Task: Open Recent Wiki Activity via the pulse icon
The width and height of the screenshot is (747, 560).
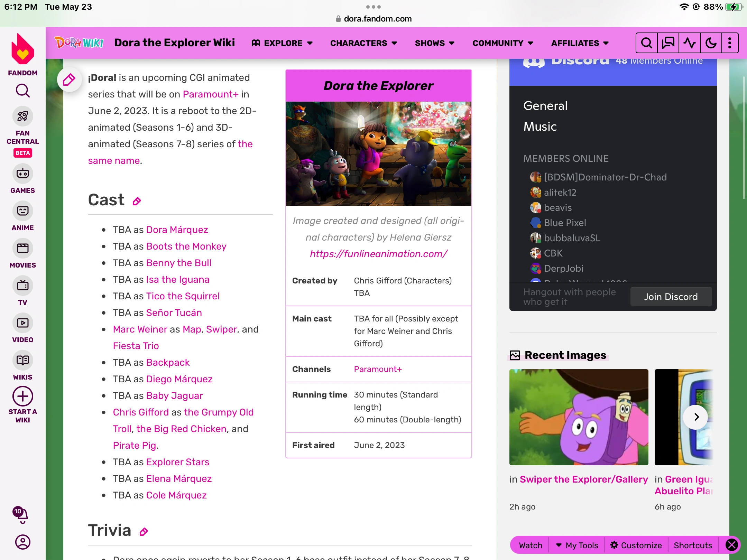Action: tap(689, 43)
